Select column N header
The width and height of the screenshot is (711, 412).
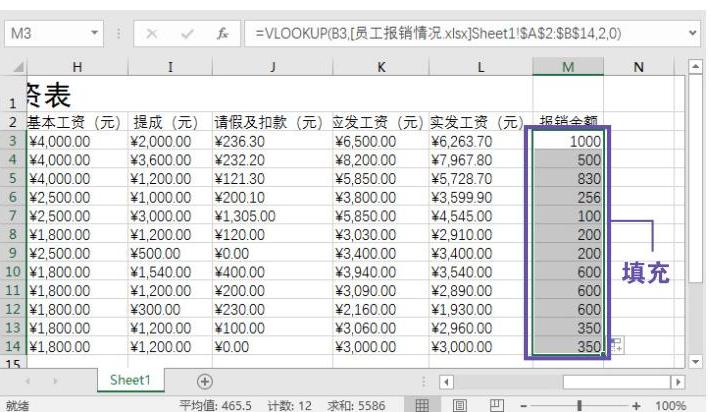click(638, 67)
